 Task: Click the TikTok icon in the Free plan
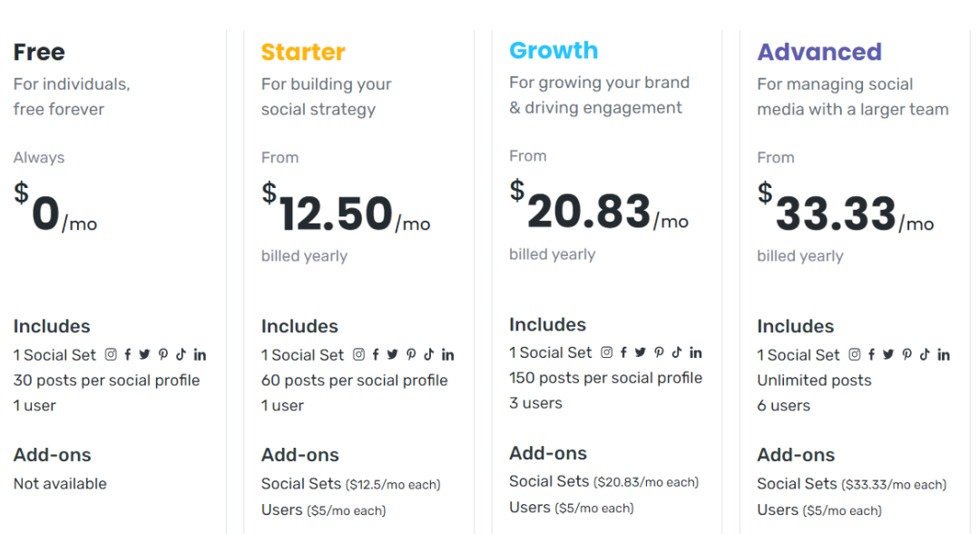[x=181, y=355]
